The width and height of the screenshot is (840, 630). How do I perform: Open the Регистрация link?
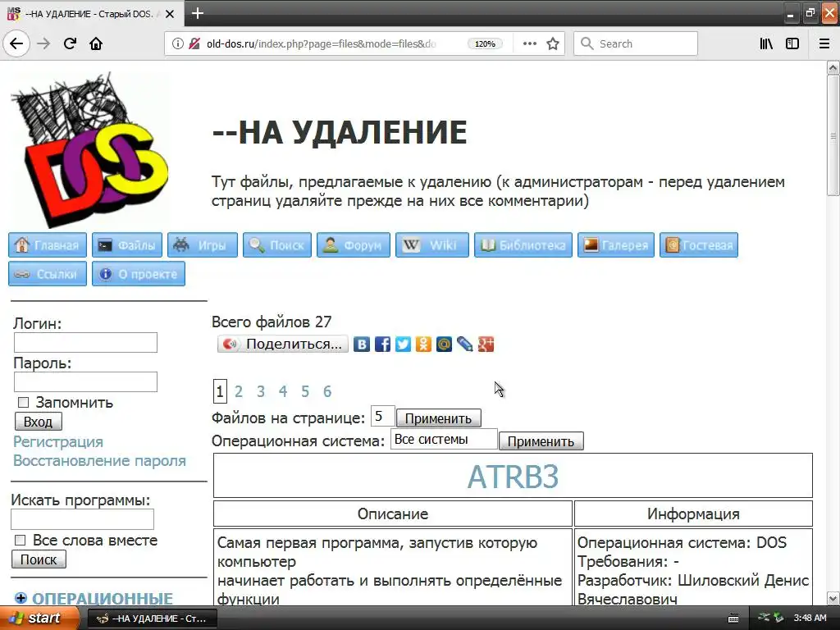58,442
